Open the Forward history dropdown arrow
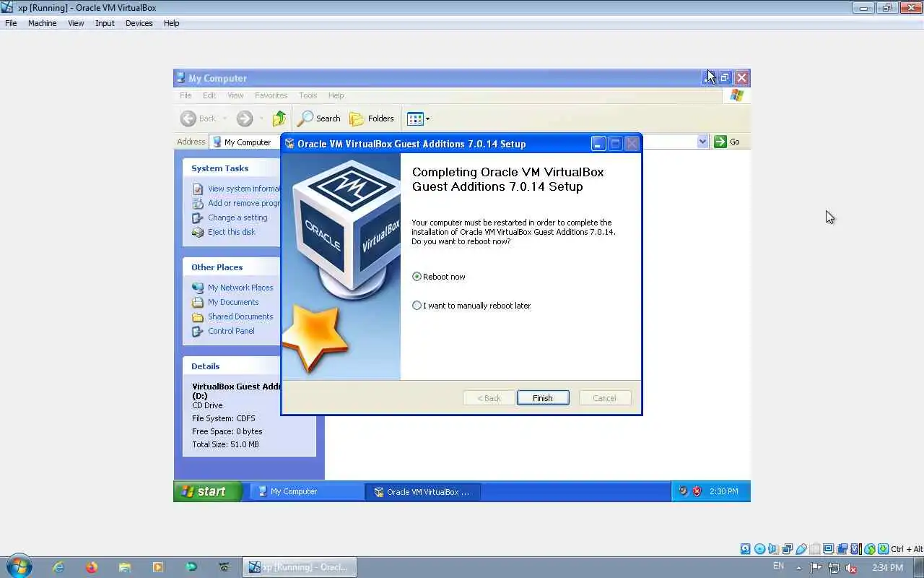Image resolution: width=924 pixels, height=578 pixels. 261,118
